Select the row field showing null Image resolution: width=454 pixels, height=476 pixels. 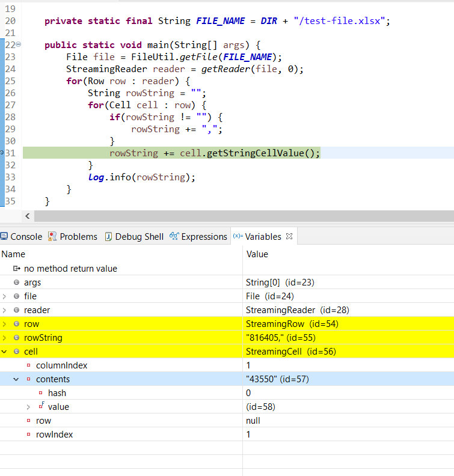tap(227, 421)
